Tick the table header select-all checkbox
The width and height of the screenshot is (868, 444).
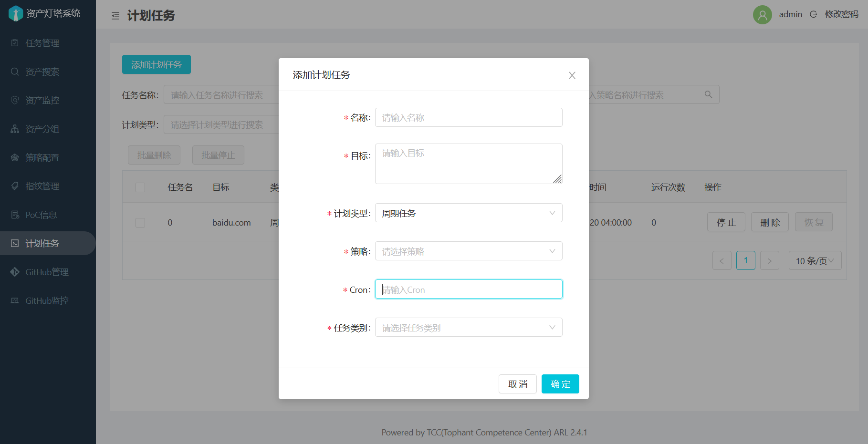140,187
